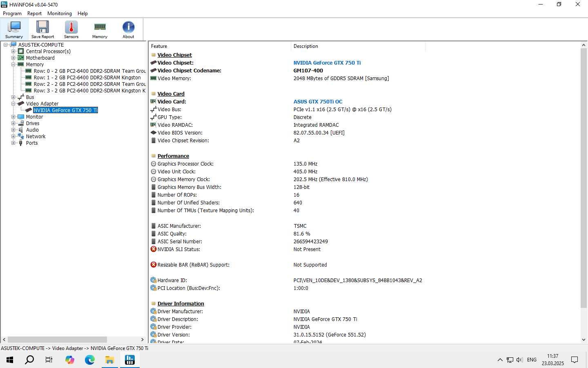Click the Resizable BAR Support red icon
This screenshot has height=368, width=588.
pos(154,265)
